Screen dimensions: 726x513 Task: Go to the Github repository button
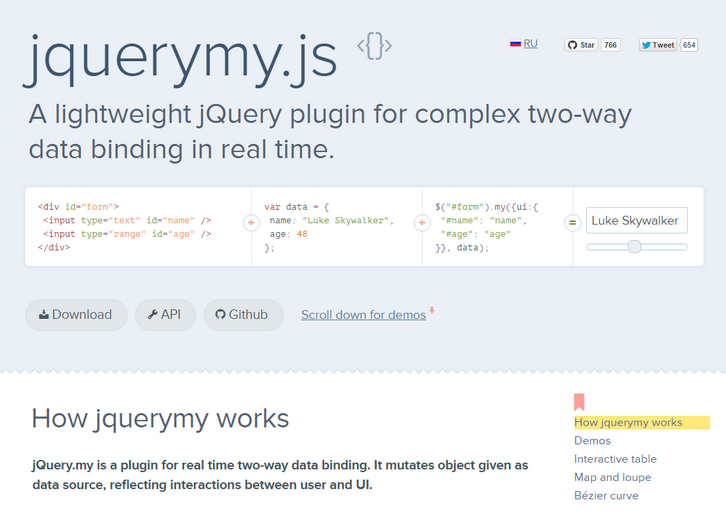click(243, 314)
